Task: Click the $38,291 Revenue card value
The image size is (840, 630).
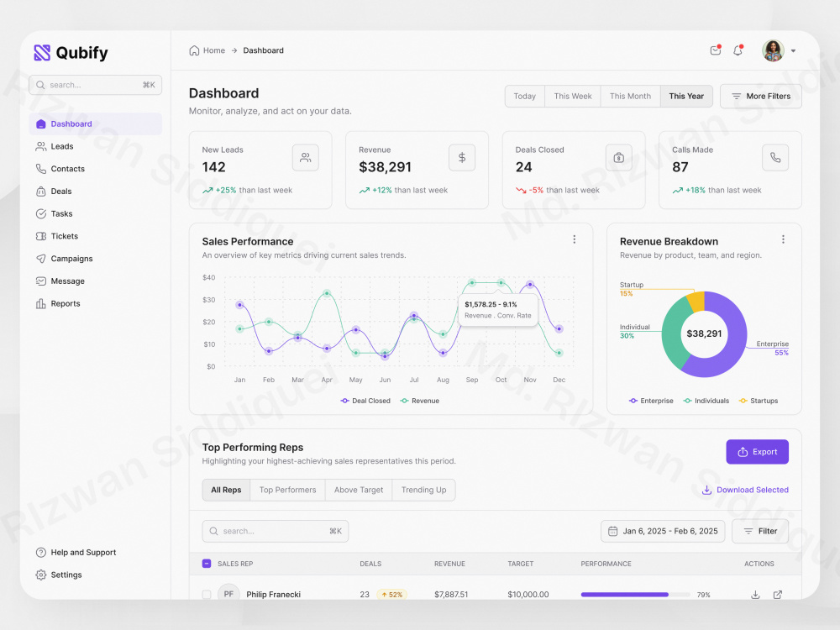Action: [x=386, y=167]
